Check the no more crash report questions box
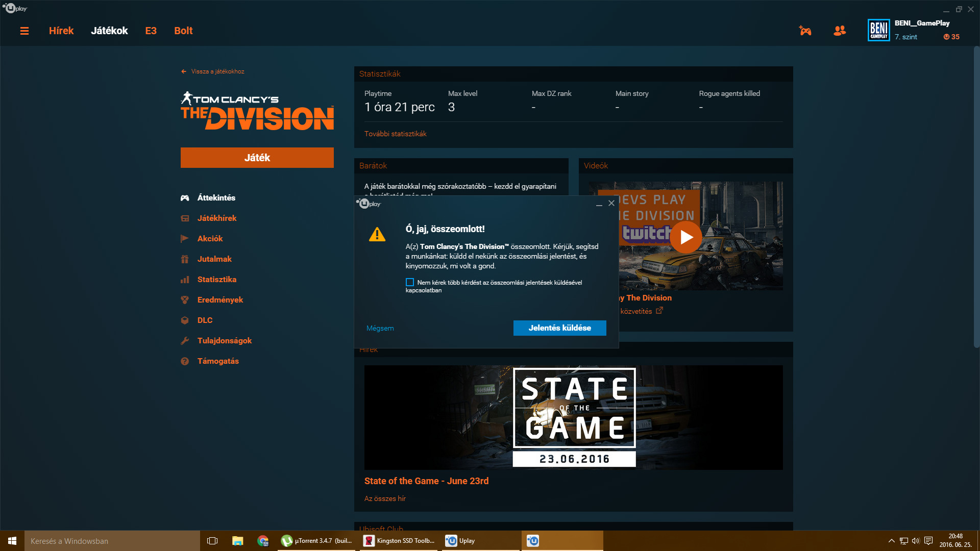The width and height of the screenshot is (980, 551). point(410,282)
